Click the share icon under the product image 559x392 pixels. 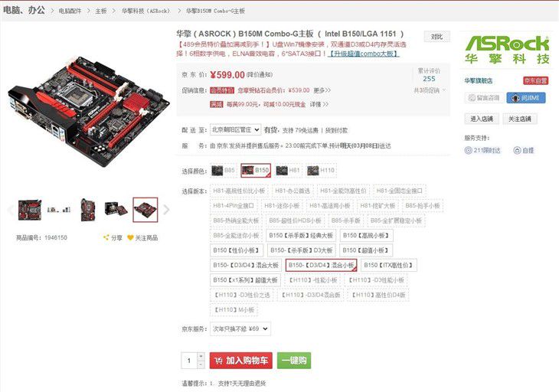click(x=106, y=237)
